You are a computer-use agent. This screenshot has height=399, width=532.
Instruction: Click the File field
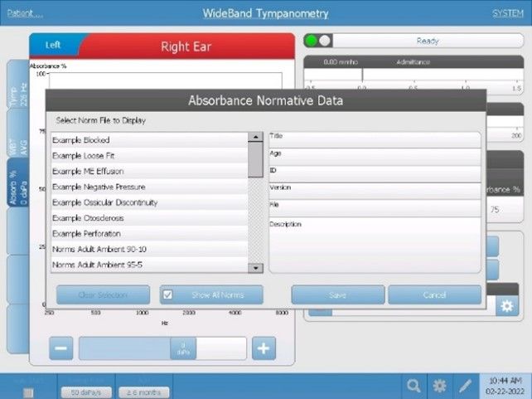coord(375,208)
